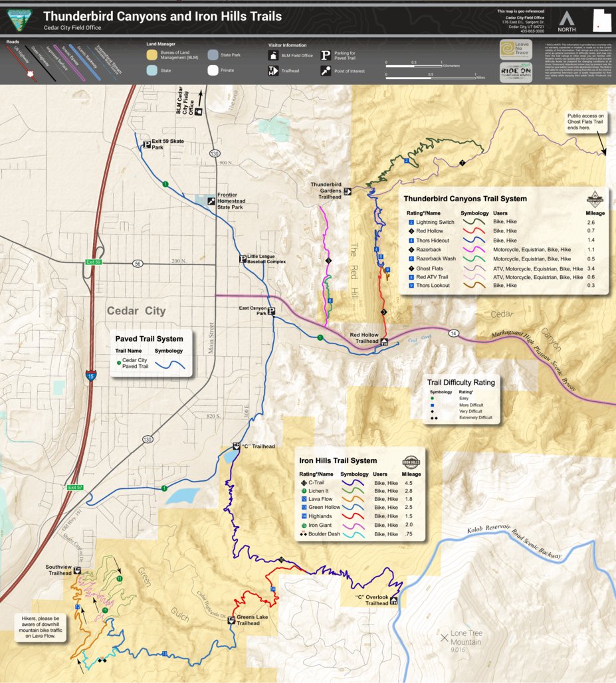Click the Thunderbird Canyons legend logo
The height and width of the screenshot is (683, 616).
595,199
